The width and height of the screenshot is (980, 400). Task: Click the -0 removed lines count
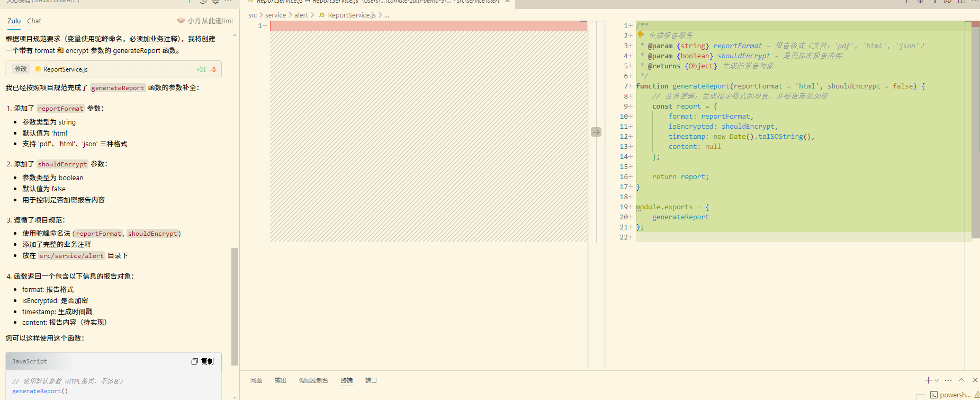[213, 69]
